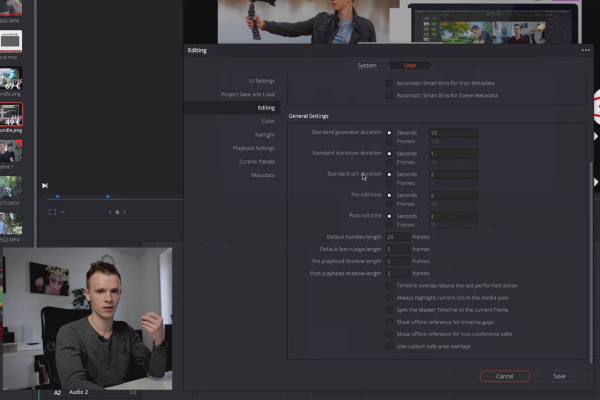Screen dimensions: 600x400
Task: Open UI Settings section
Action: point(262,81)
